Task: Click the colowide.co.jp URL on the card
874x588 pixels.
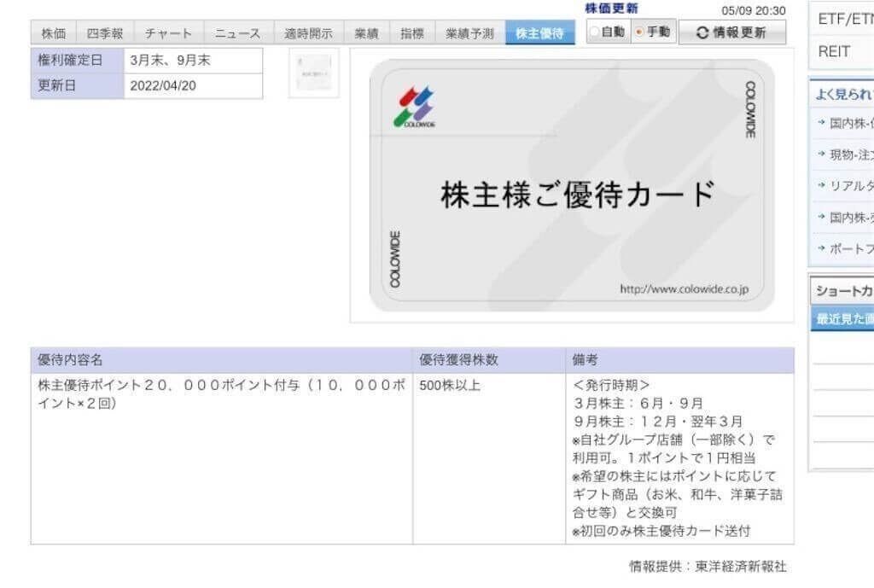Action: [x=682, y=288]
